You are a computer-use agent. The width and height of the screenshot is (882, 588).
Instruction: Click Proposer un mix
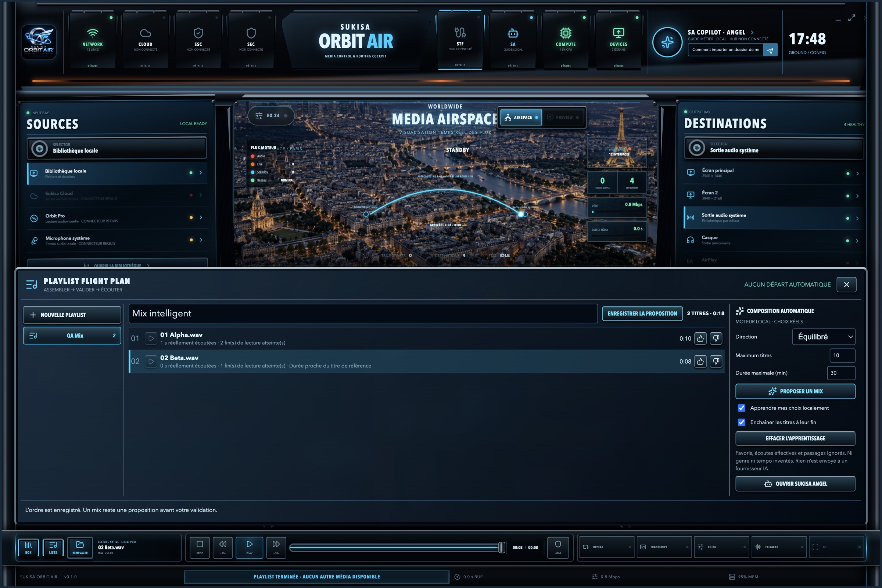(x=795, y=391)
